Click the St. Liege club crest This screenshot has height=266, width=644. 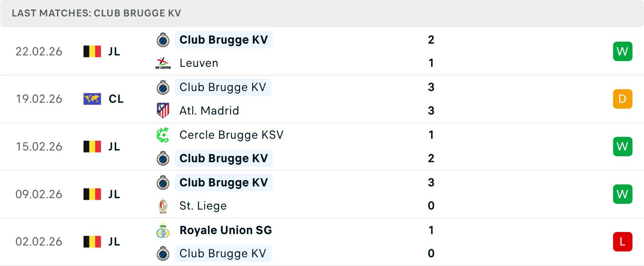(x=163, y=206)
